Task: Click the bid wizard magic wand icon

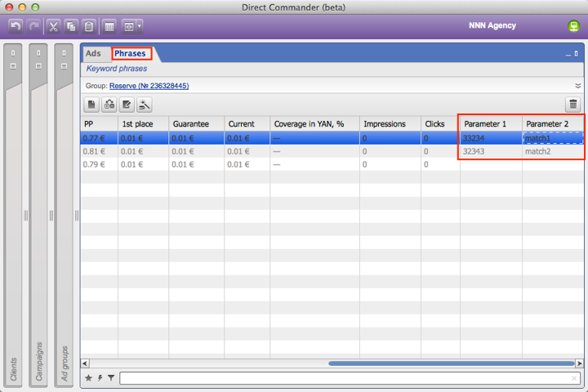Action: pos(145,105)
